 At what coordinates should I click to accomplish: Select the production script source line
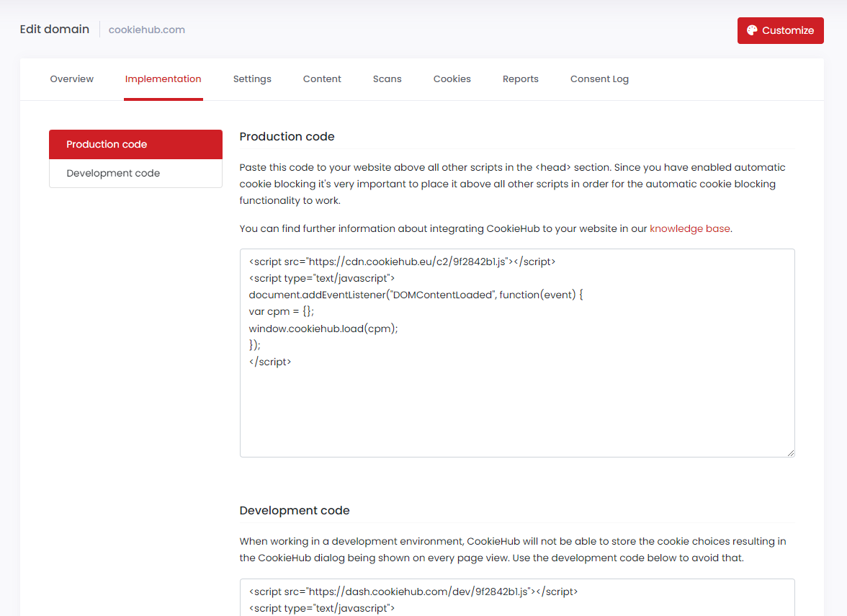[402, 261]
